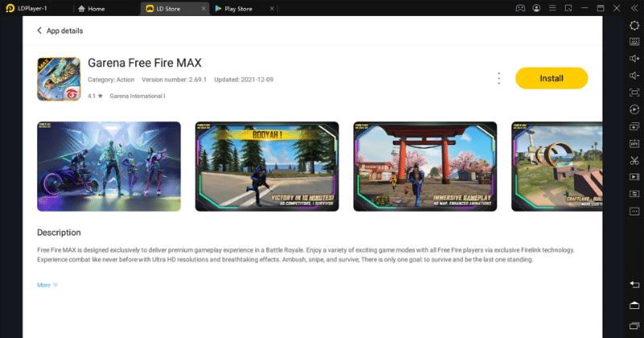Open the sync operation icon in sidebar
Viewport: 644px width, 338px height.
click(634, 194)
